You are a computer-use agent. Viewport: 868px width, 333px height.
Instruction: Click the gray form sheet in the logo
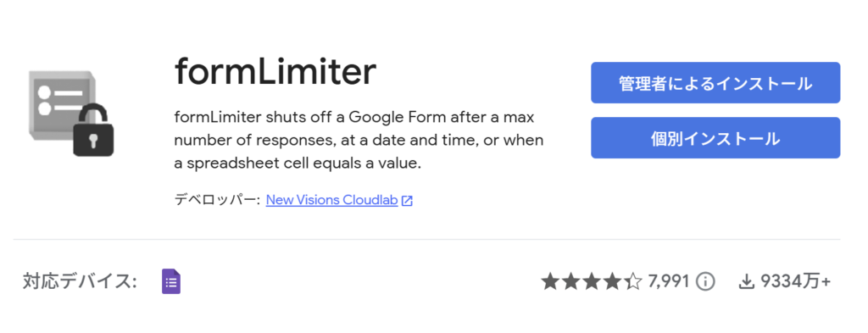click(x=58, y=105)
